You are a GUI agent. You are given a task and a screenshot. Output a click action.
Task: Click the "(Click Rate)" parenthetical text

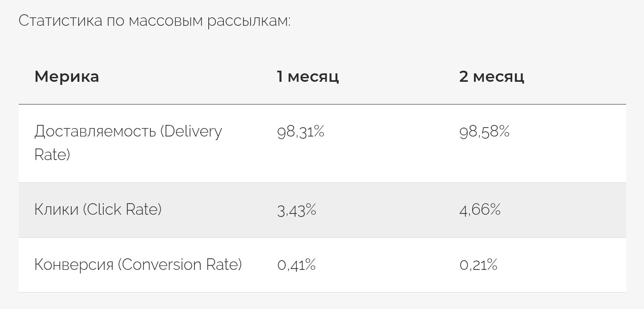click(x=122, y=209)
